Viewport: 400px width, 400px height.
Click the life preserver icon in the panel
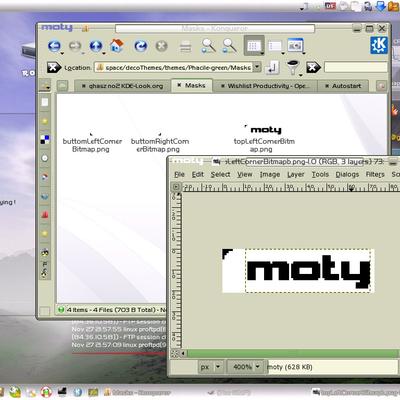click(x=46, y=392)
